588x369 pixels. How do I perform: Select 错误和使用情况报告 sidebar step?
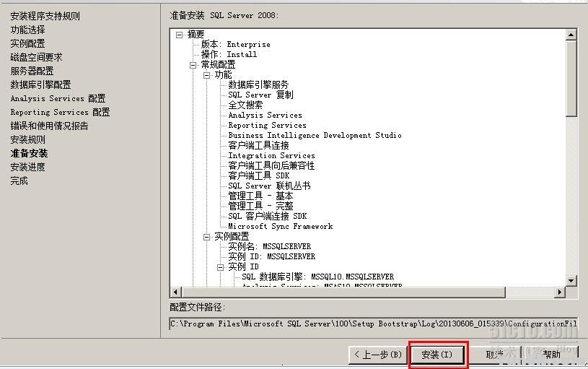tap(50, 126)
